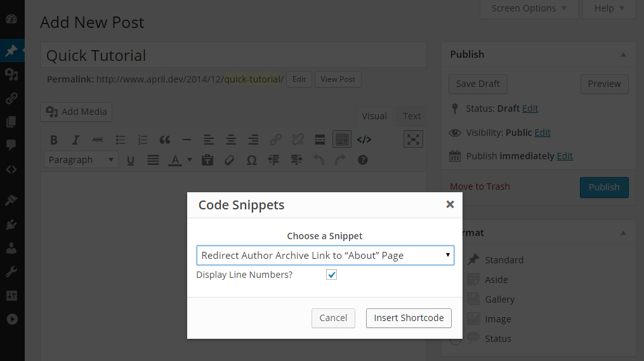Edit the Publish immediately schedule
Image resolution: width=644 pixels, height=361 pixels.
point(565,156)
